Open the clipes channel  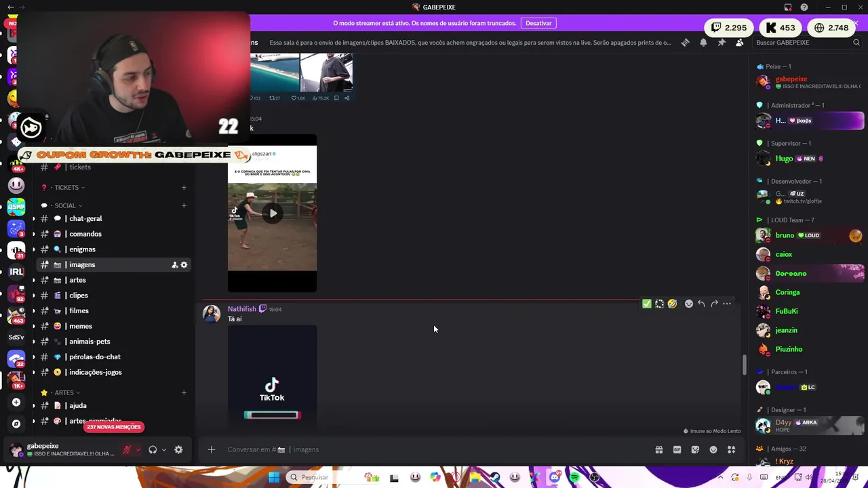[x=113, y=296]
